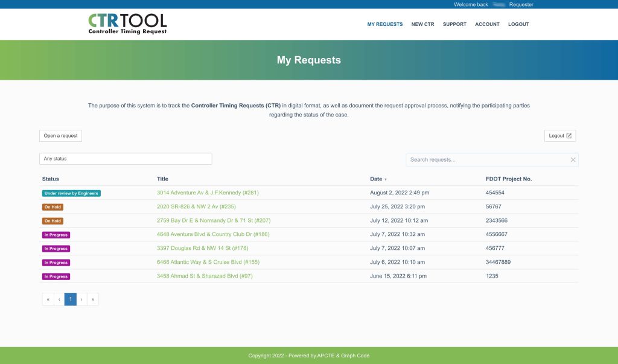This screenshot has width=618, height=364.
Task: Click the Logout button above the table
Action: point(559,135)
